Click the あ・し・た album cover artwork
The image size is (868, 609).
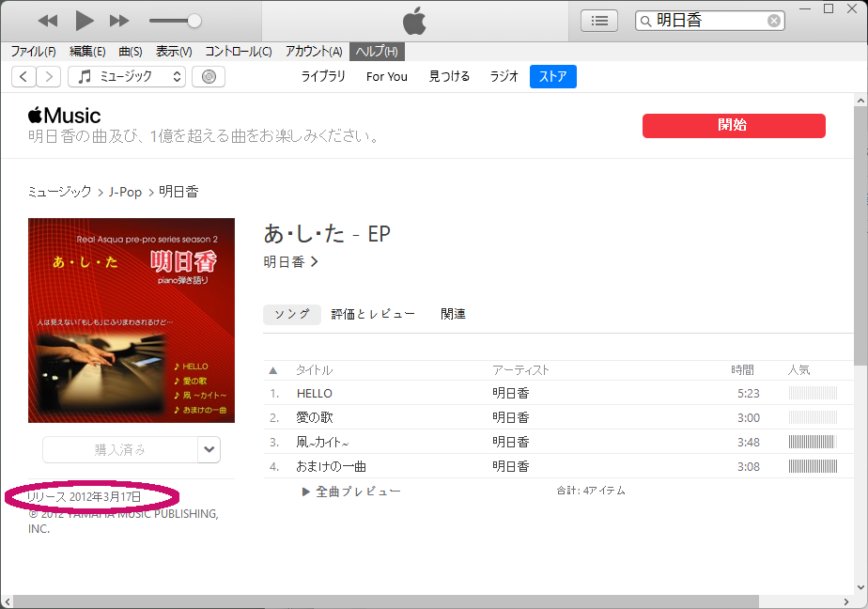132,320
